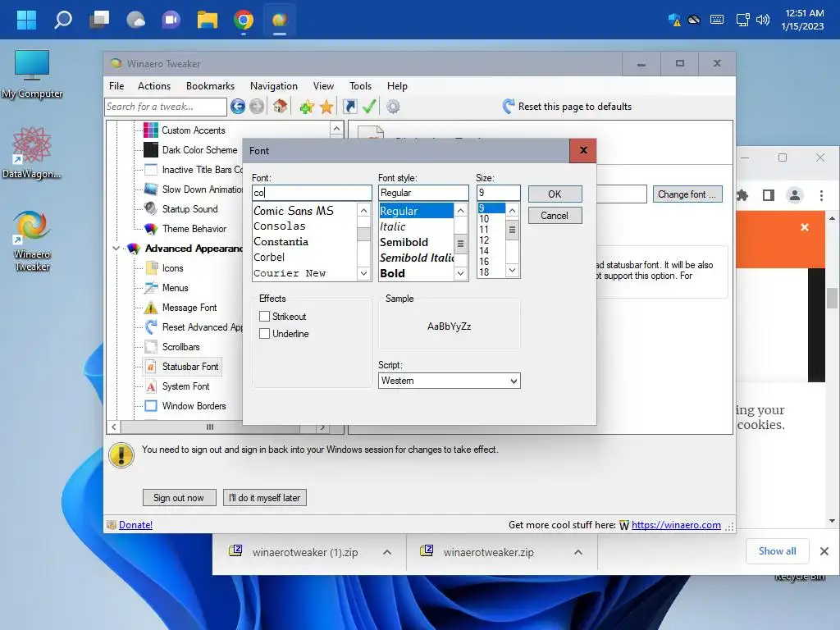The height and width of the screenshot is (630, 840).
Task: Open the File menu
Action: (x=116, y=85)
